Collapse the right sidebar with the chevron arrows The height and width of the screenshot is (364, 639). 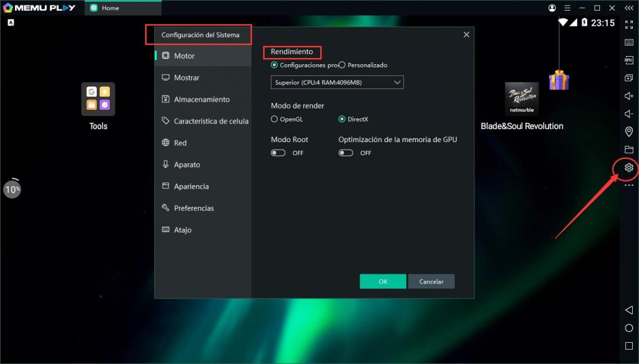pos(628,8)
